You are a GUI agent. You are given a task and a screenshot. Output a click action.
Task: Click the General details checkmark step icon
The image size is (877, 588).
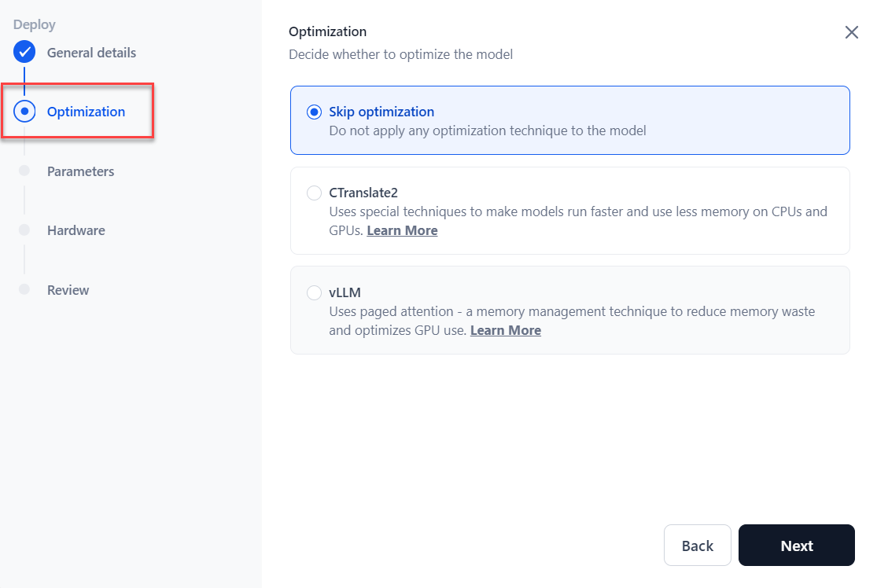point(24,53)
